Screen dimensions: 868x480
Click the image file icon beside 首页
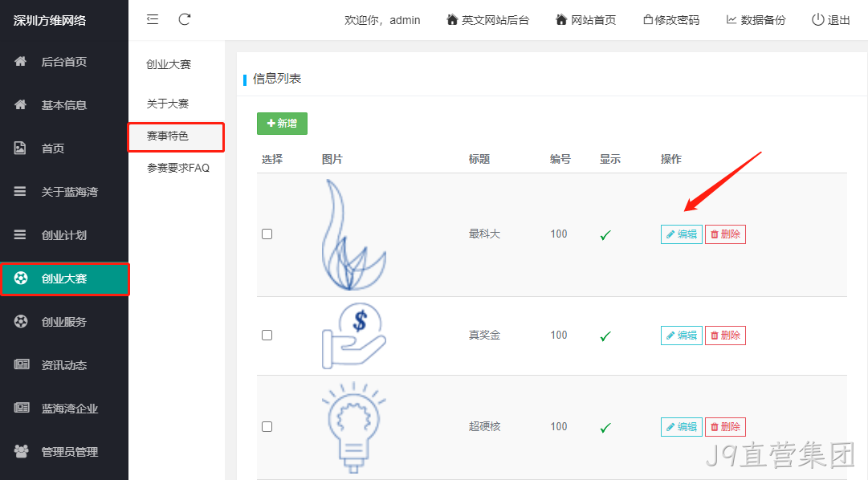pos(20,148)
